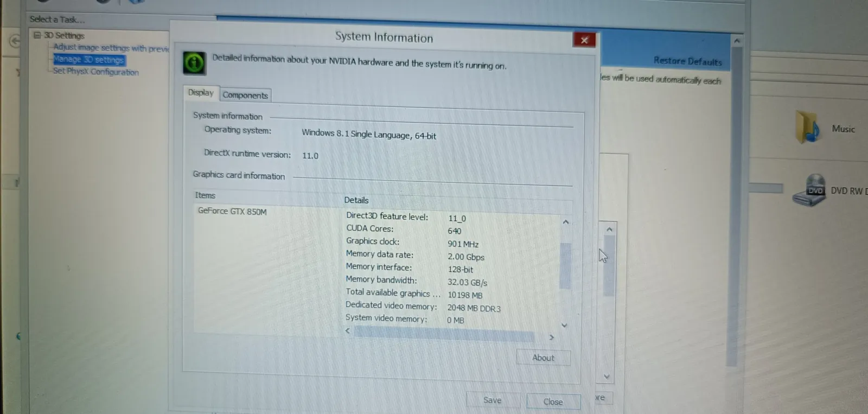The image size is (868, 414).
Task: Click scroll up arrow in background settings panel
Action: point(609,230)
